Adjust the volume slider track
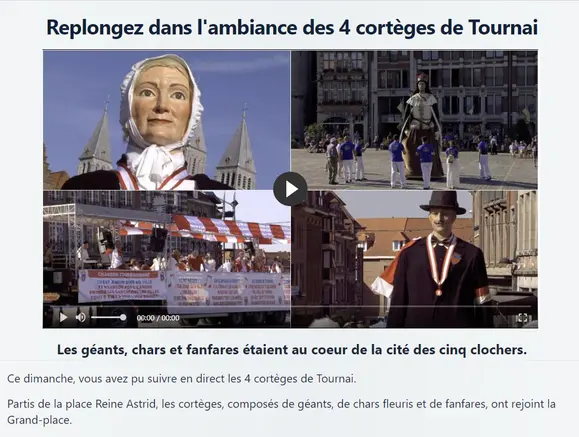579x437 pixels. 109,317
